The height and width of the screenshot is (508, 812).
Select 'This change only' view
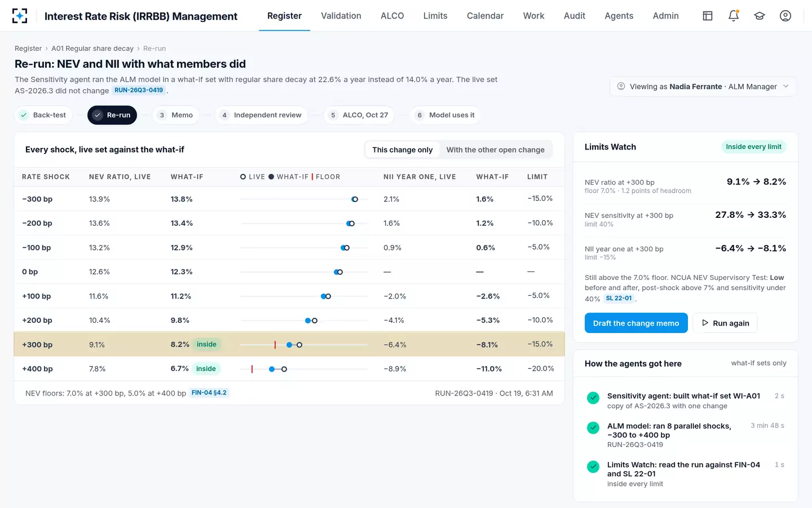(402, 150)
